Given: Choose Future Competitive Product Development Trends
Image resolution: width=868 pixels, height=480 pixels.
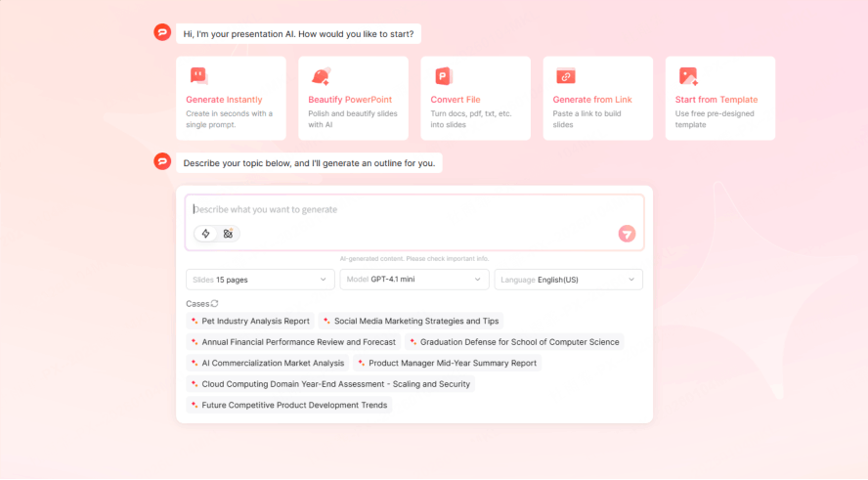Looking at the screenshot, I should tap(288, 405).
